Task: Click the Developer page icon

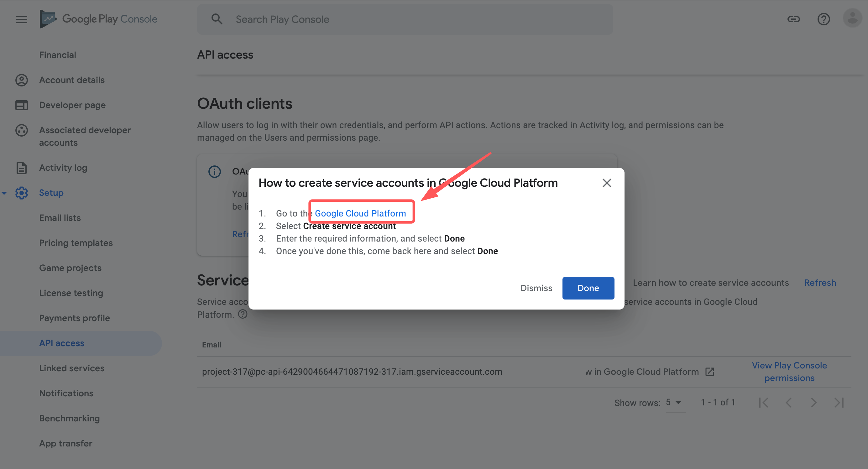Action: tap(22, 105)
